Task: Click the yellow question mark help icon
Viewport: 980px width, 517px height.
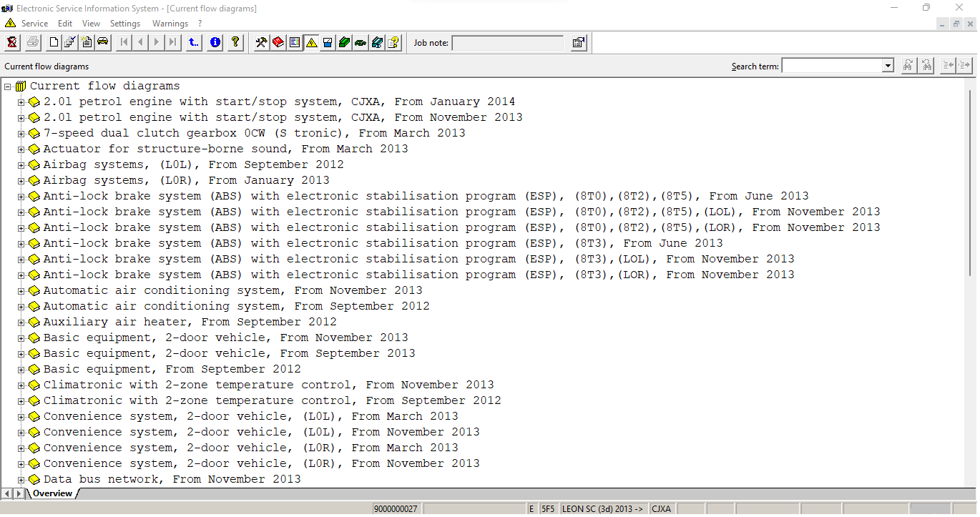Action: point(235,43)
